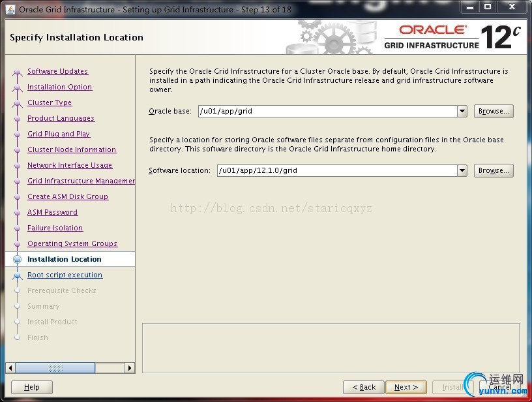Viewport: 532px width, 402px height.
Task: Open the Network Interface Usage step
Action: [70, 165]
